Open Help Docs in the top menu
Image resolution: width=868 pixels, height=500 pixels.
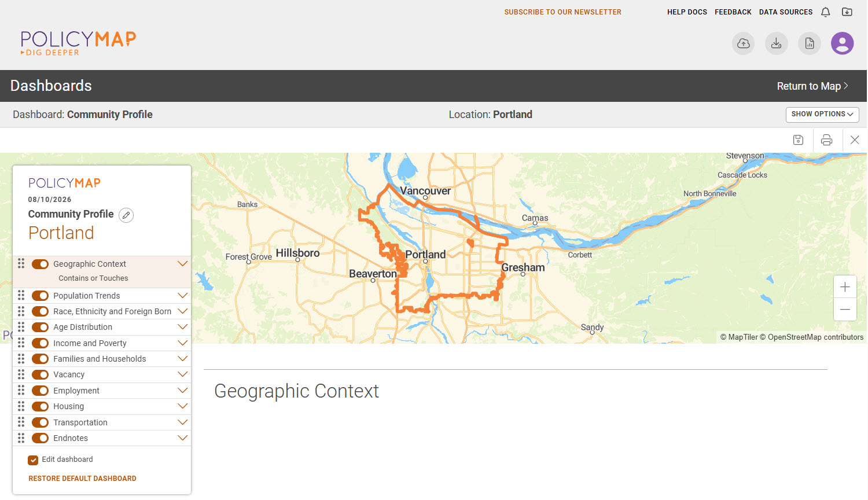[x=687, y=12]
